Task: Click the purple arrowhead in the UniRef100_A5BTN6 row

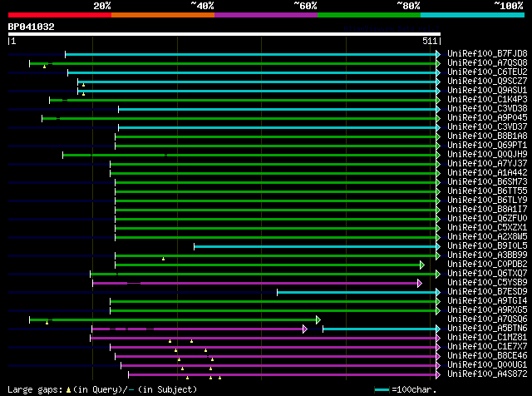Action: coord(305,329)
